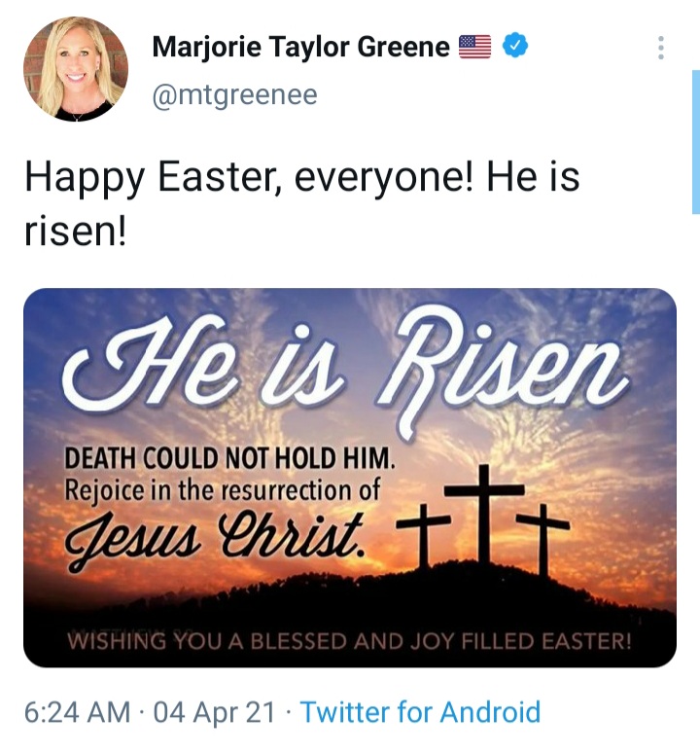700x753 pixels.
Task: Tap the US flag emoji beside the name
Action: pos(475,47)
